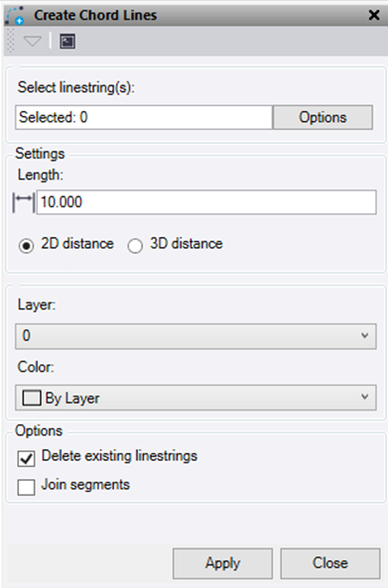
Task: Close the Create Chord Lines panel with X
Action: (x=374, y=15)
